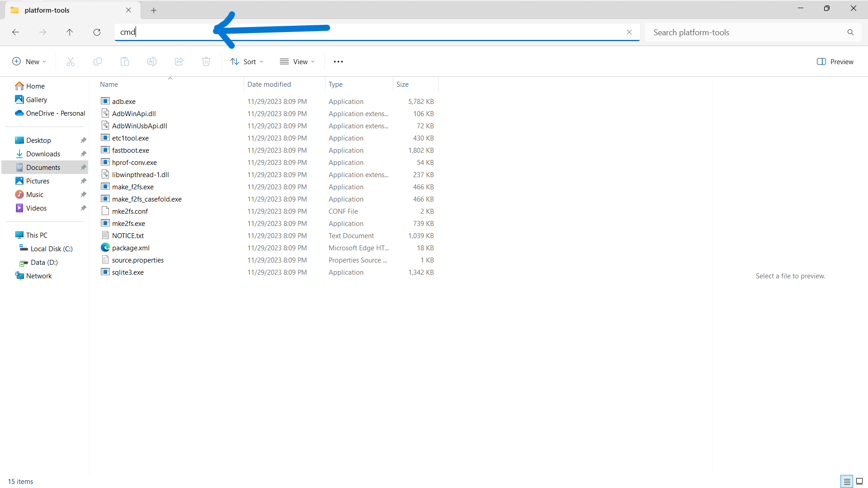This screenshot has height=488, width=868.
Task: Toggle the Preview pane button
Action: tap(835, 61)
